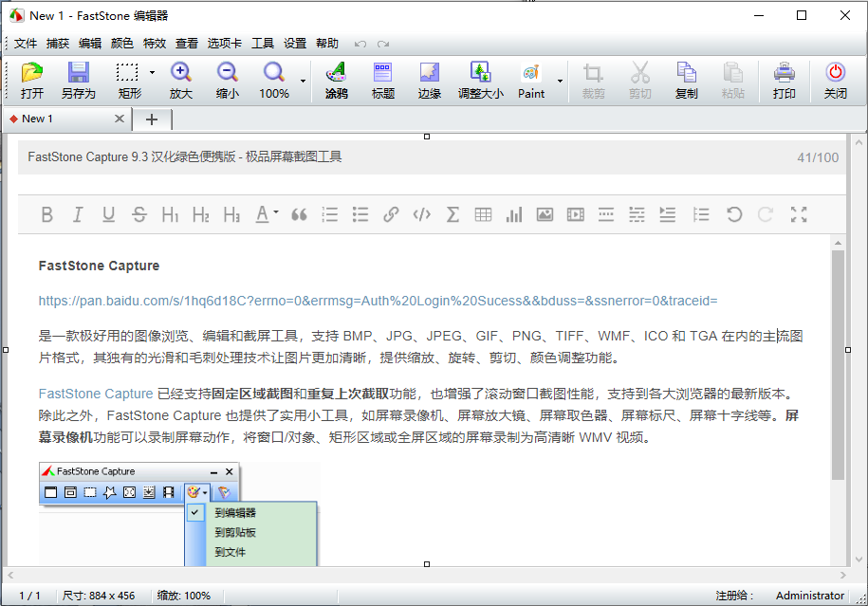Click the vertical scrollbar up arrow

[x=859, y=141]
